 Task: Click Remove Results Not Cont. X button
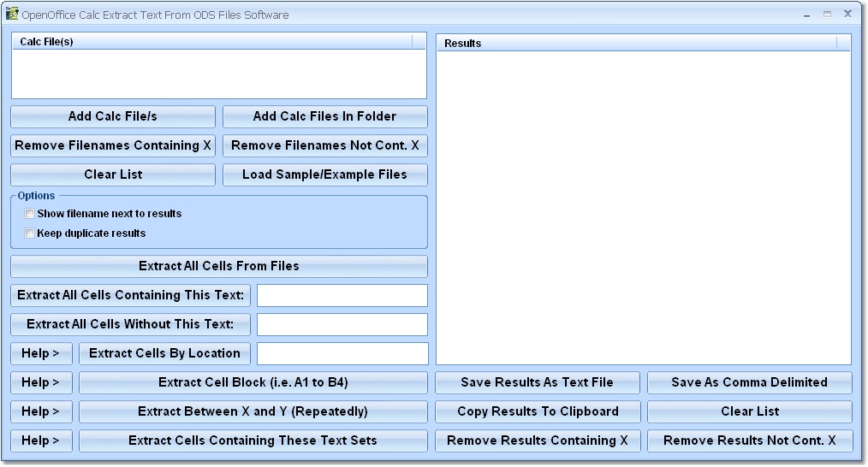point(750,441)
